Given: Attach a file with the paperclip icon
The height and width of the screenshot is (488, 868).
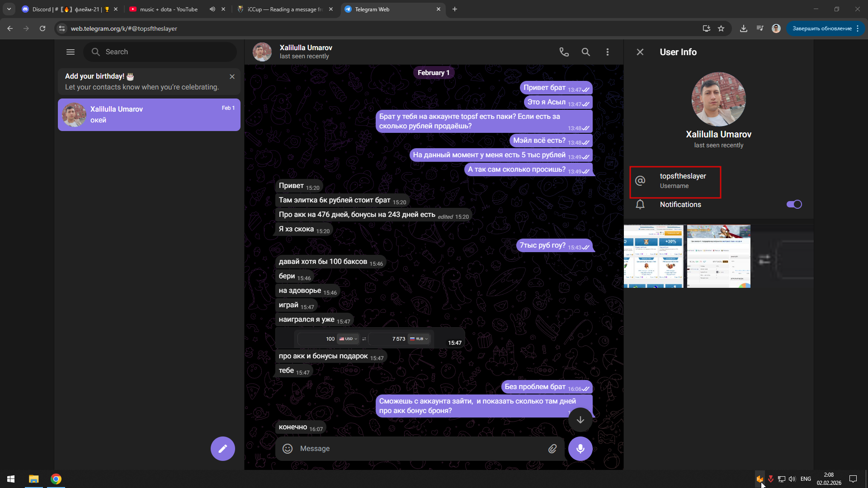Looking at the screenshot, I should point(552,449).
